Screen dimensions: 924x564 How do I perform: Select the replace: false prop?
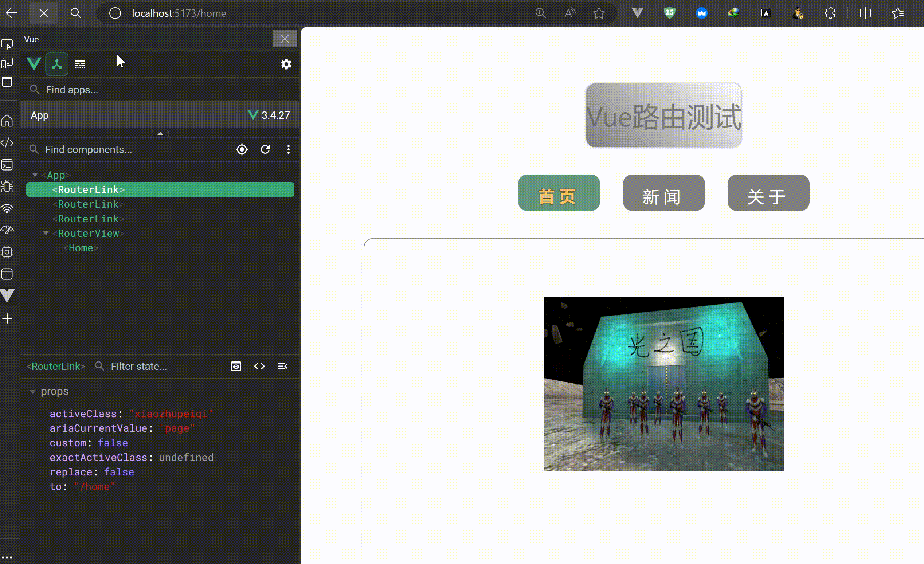(x=92, y=472)
